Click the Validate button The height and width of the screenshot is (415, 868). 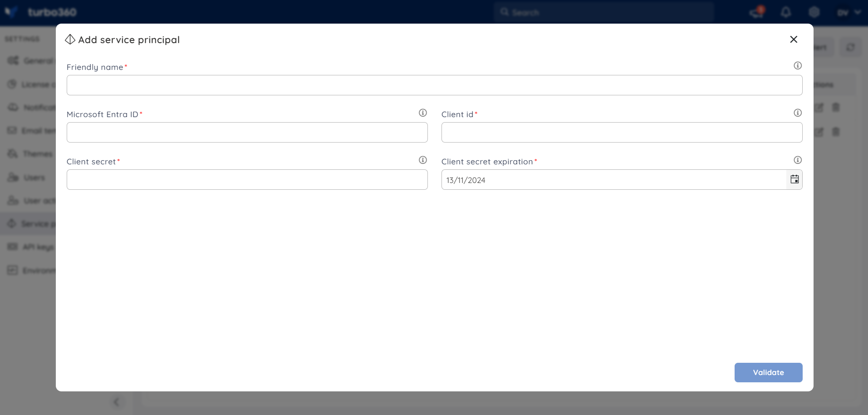coord(768,372)
